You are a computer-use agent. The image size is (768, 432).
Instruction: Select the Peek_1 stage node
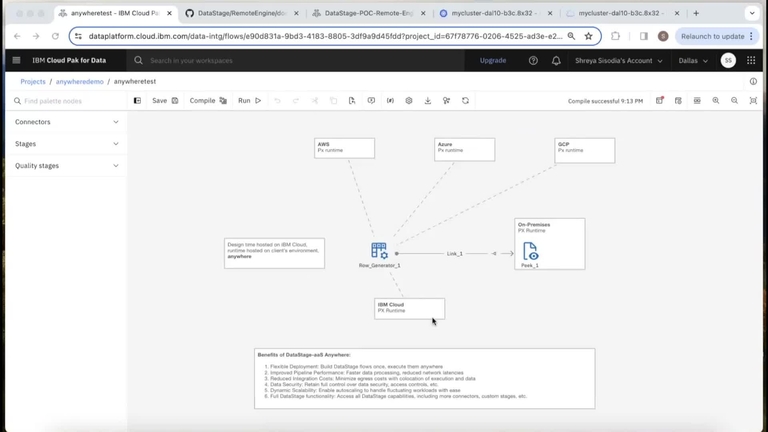(x=530, y=251)
